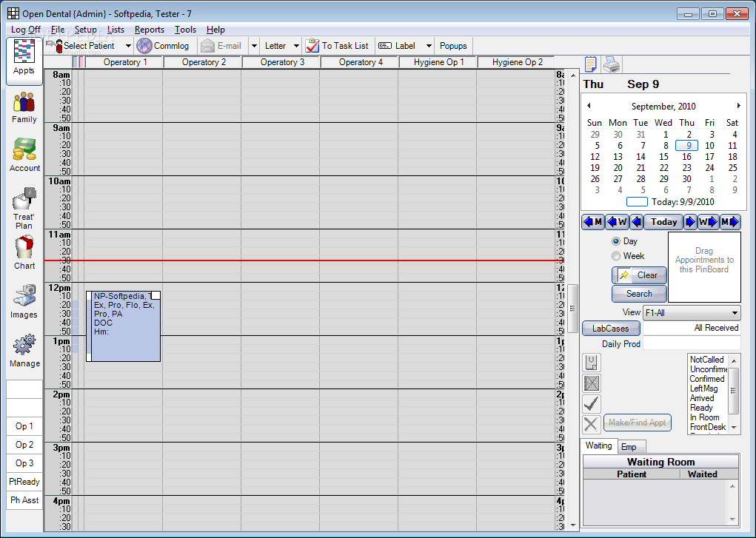Click the Label toolbar button

click(x=398, y=46)
